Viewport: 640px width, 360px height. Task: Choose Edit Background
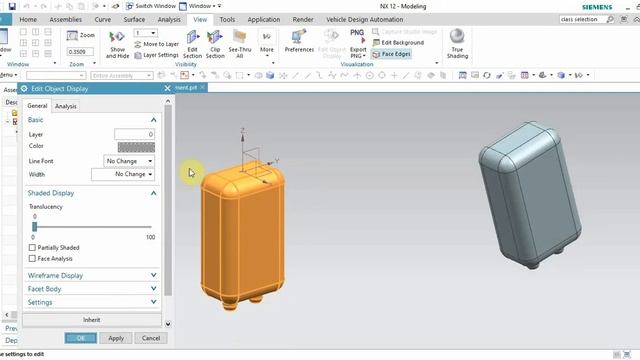pos(398,42)
